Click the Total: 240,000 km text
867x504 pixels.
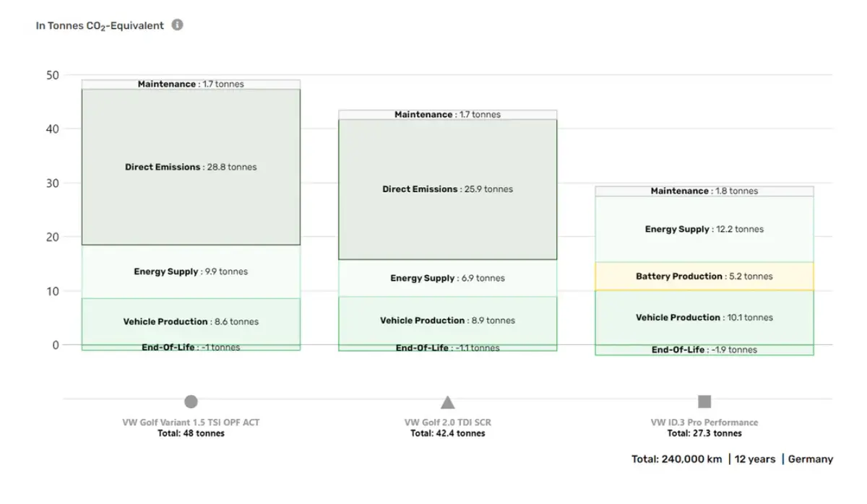pyautogui.click(x=677, y=459)
